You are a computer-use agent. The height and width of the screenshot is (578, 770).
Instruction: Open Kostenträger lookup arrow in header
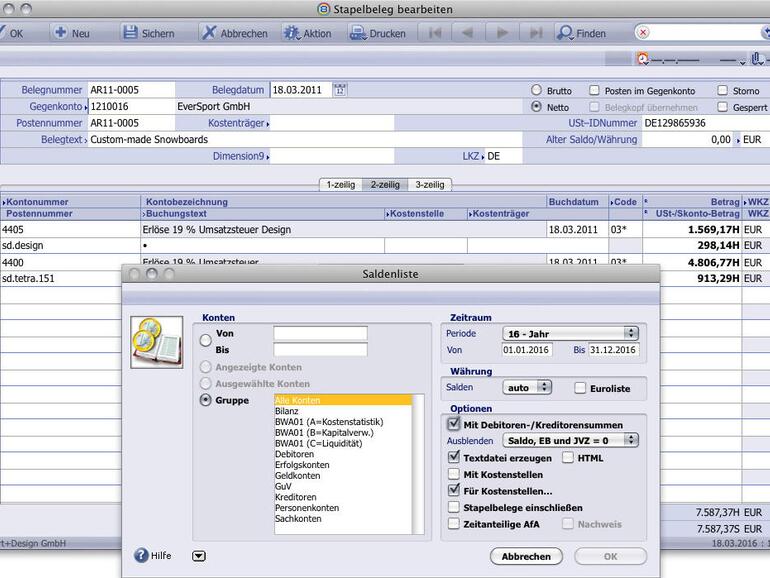268,124
